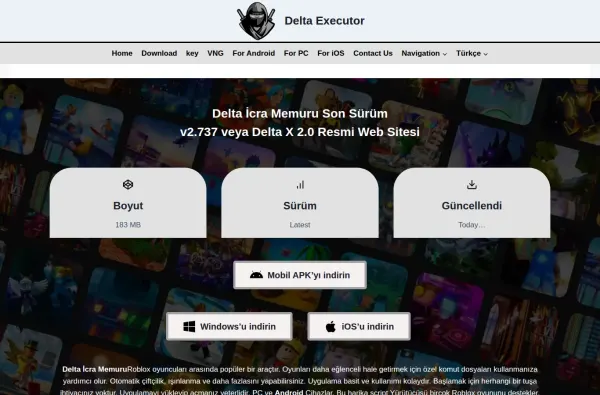Click the cube icon above Boyut
This screenshot has height=395, width=600.
point(128,185)
